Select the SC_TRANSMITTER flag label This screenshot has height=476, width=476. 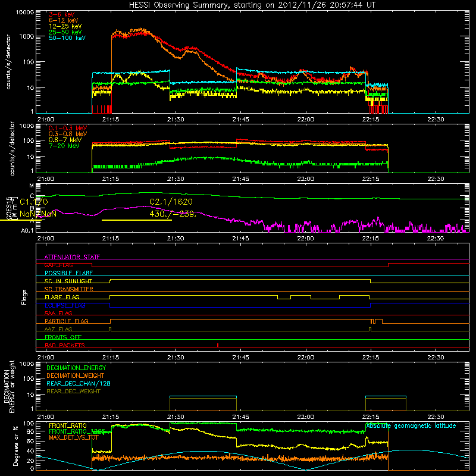(69, 289)
